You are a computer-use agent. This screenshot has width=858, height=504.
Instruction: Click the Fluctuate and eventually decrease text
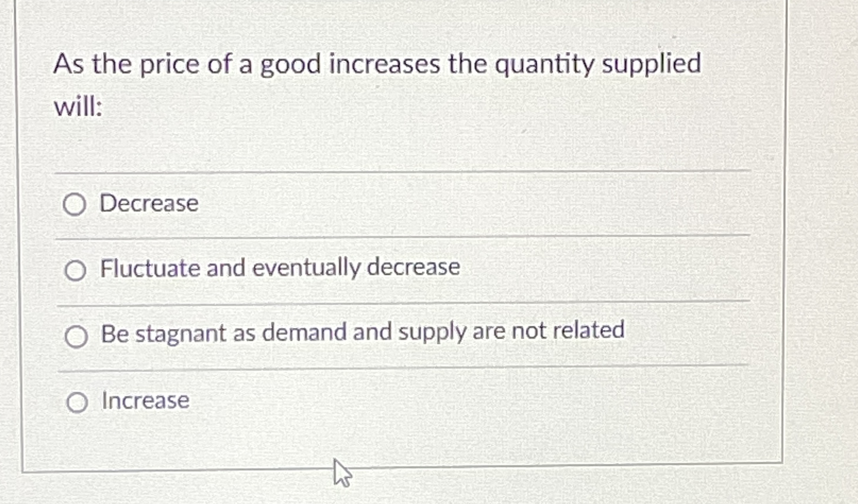pyautogui.click(x=280, y=268)
